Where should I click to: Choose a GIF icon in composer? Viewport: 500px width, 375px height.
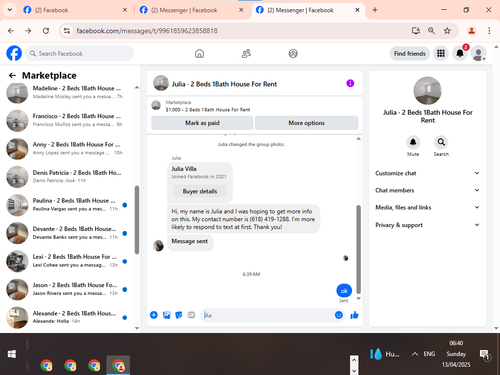(x=191, y=315)
